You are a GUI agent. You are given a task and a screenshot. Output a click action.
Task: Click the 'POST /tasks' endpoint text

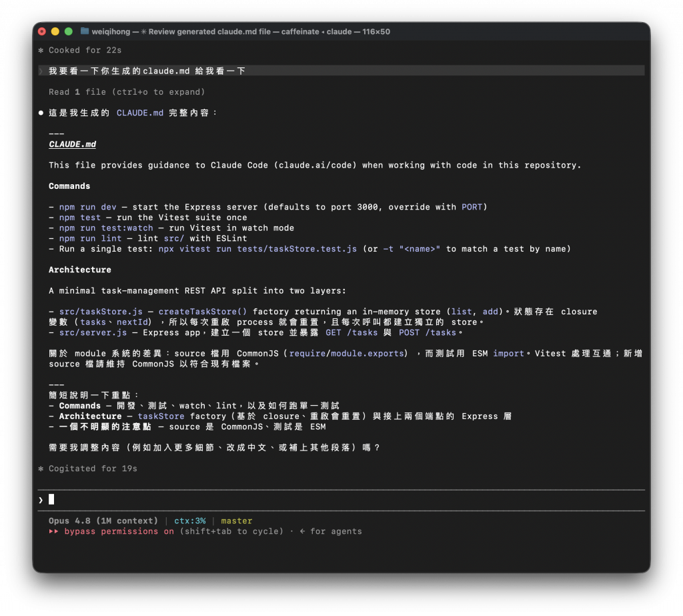(x=428, y=332)
